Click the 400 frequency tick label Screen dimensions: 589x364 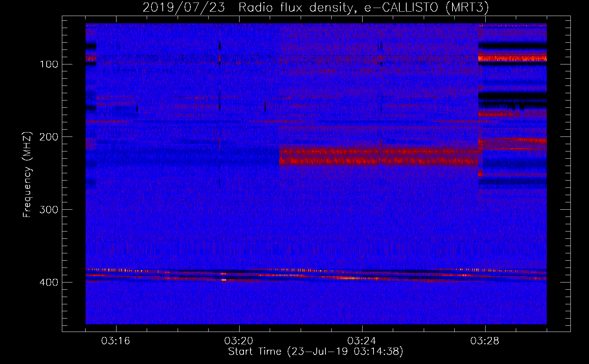tap(49, 283)
